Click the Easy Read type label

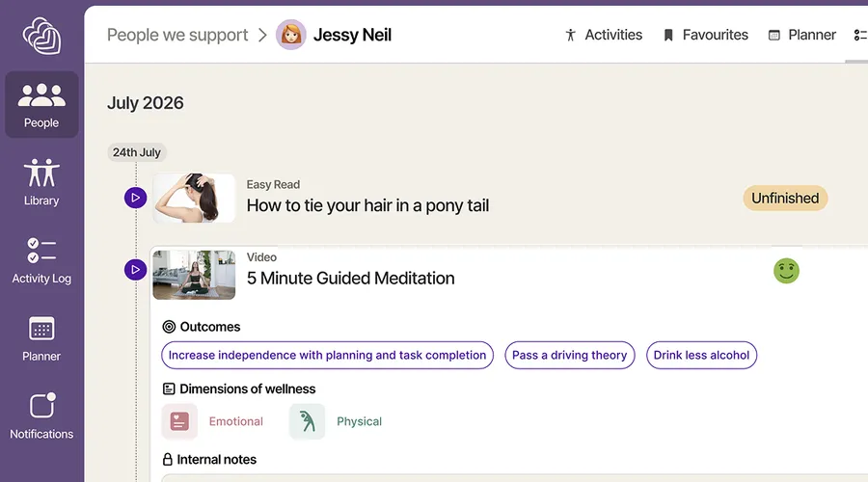273,184
